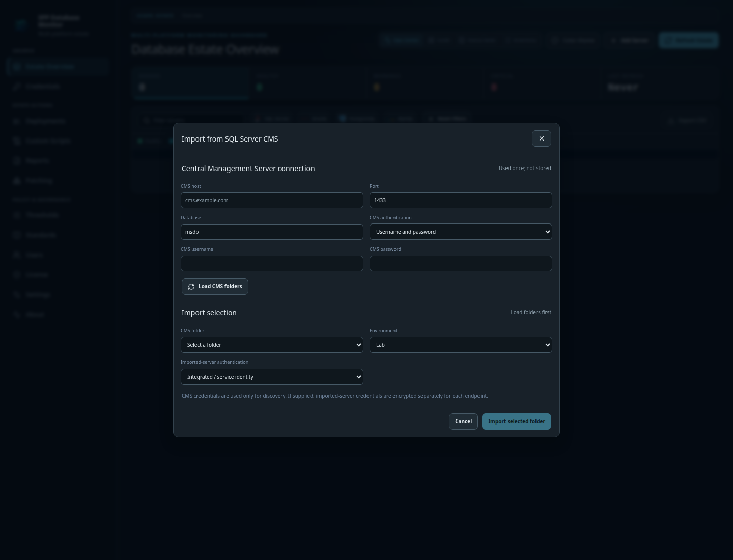Click the Load CMS folders button

tap(215, 287)
